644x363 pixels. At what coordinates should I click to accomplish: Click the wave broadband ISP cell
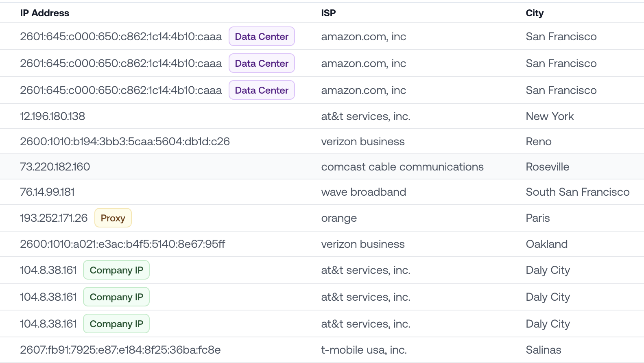[363, 192]
